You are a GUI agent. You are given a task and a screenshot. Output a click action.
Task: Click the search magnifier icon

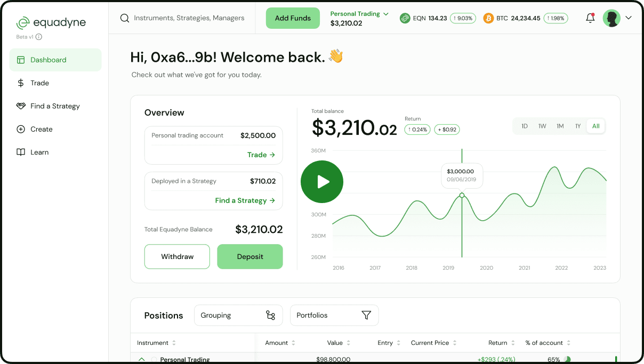coord(125,18)
